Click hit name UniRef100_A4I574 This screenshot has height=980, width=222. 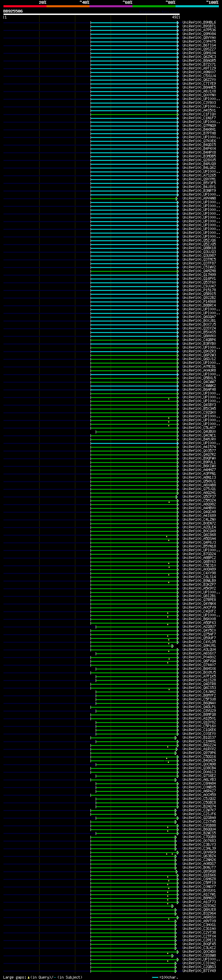[199, 447]
